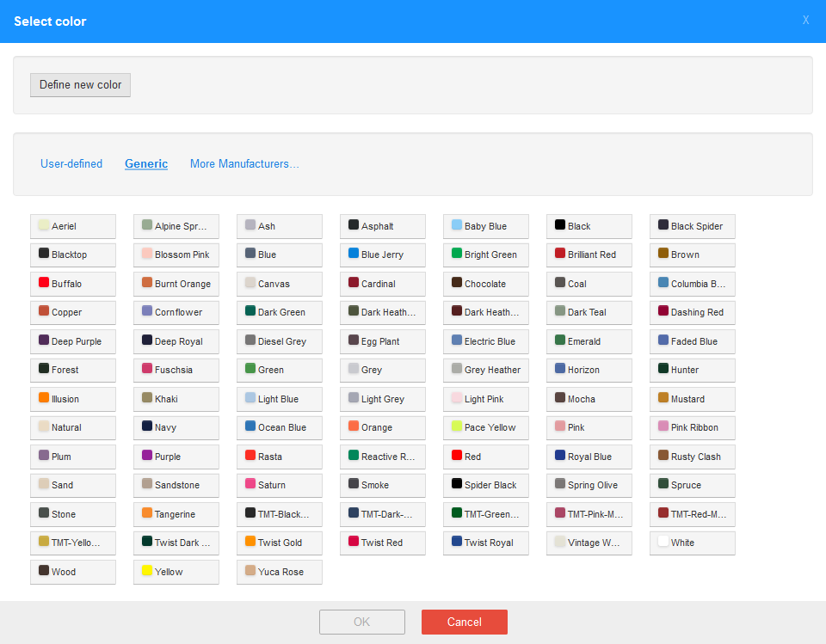
Task: Pick the Deep Purple color
Action: tap(72, 341)
